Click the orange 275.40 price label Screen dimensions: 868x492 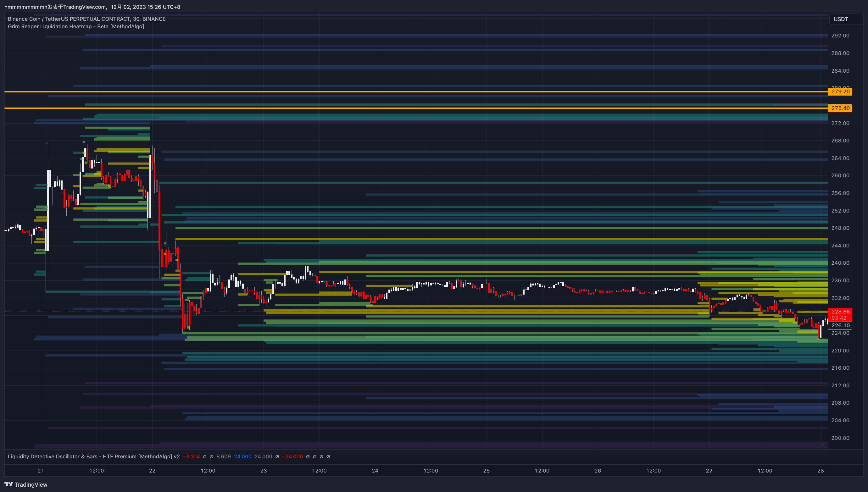(x=840, y=108)
